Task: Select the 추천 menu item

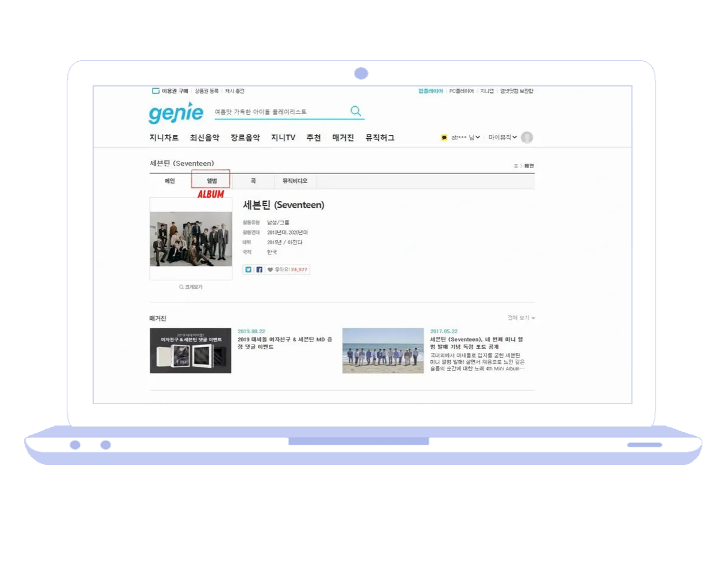Action: click(x=314, y=137)
